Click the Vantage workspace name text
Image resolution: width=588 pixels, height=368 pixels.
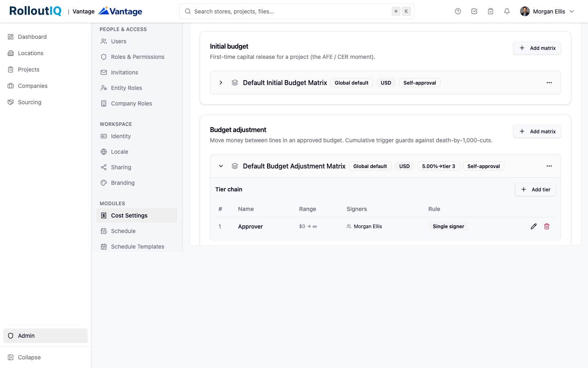[x=84, y=11]
